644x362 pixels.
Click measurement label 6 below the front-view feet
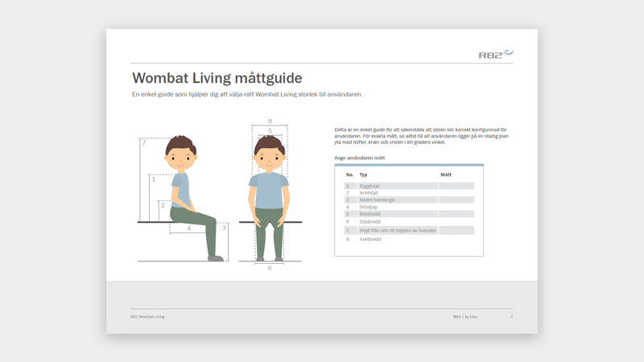coord(270,268)
